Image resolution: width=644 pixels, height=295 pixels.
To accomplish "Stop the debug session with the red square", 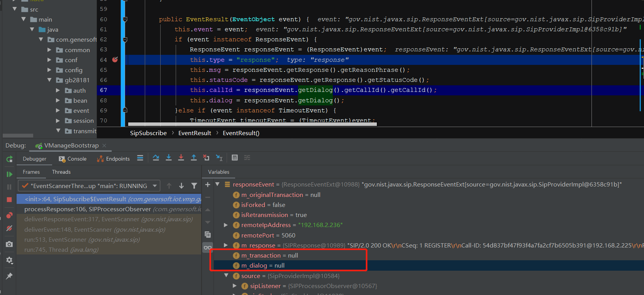I will pyautogui.click(x=9, y=200).
